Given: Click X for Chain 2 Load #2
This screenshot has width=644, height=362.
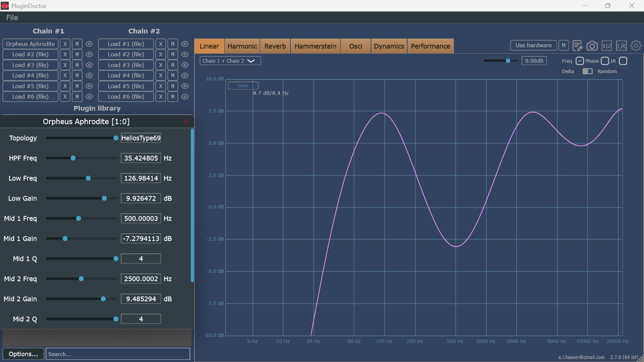Looking at the screenshot, I should point(161,54).
